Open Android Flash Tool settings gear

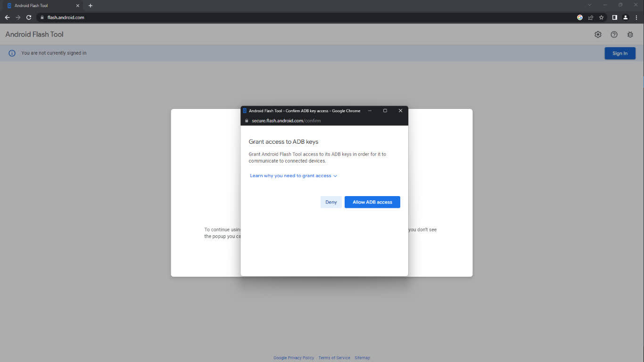coord(598,34)
